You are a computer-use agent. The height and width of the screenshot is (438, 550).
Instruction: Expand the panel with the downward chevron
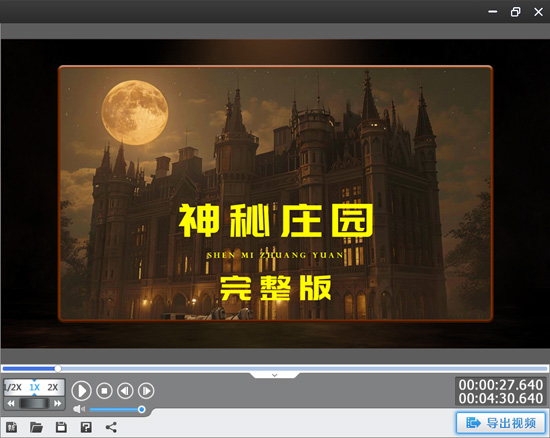click(275, 375)
